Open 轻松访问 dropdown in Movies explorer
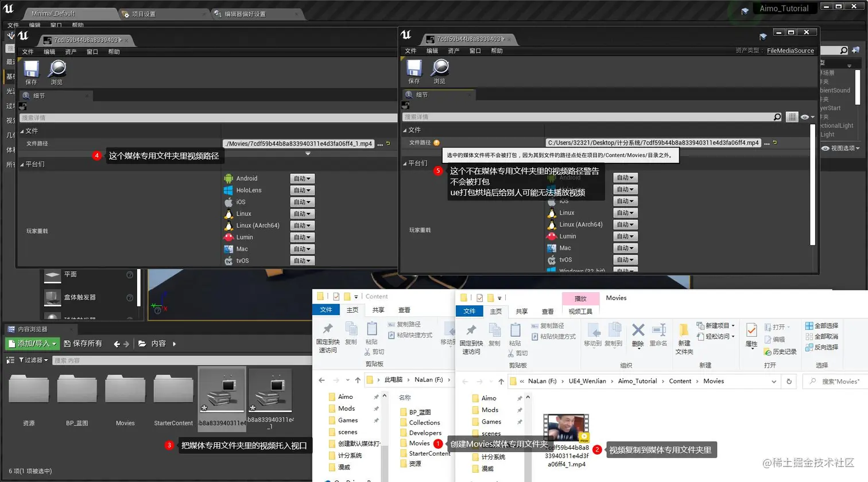The height and width of the screenshot is (482, 868). pyautogui.click(x=716, y=336)
